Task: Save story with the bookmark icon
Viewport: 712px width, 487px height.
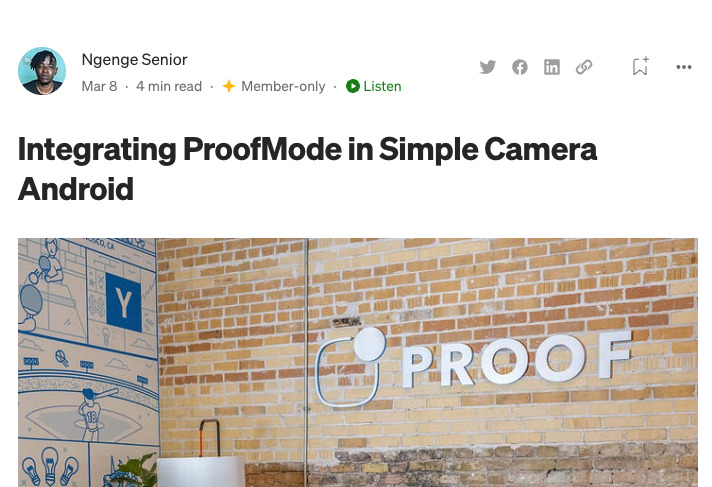Action: [641, 66]
